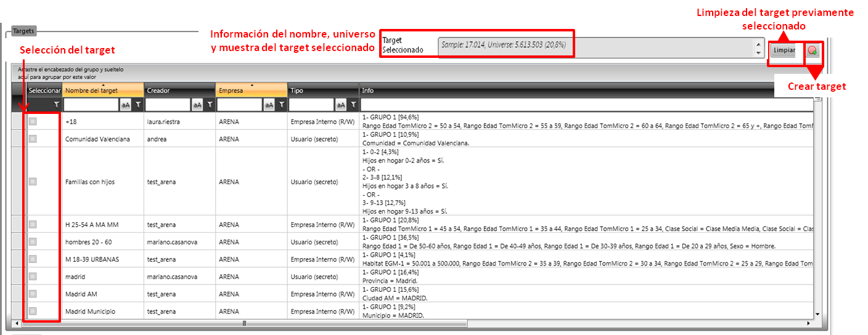
Task: Select the Familias con hijos checkbox
Action: [33, 182]
